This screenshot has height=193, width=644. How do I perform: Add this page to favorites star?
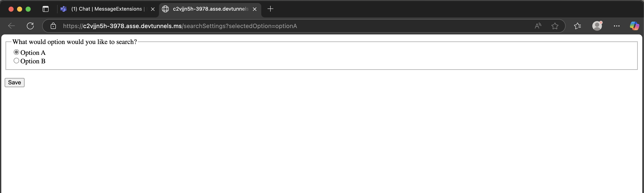pos(555,26)
